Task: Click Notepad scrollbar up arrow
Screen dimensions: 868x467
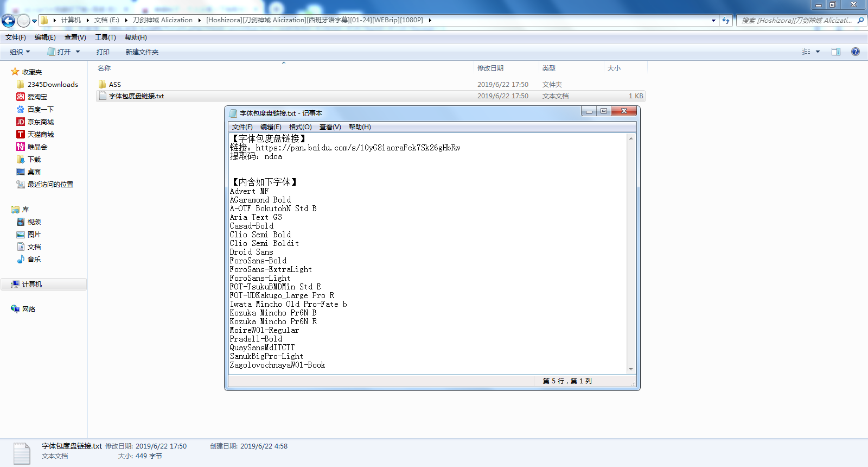Action: pos(631,138)
